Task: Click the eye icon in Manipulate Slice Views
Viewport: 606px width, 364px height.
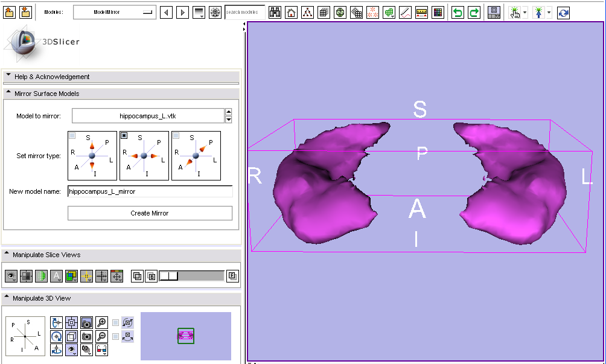Action: tap(10, 276)
